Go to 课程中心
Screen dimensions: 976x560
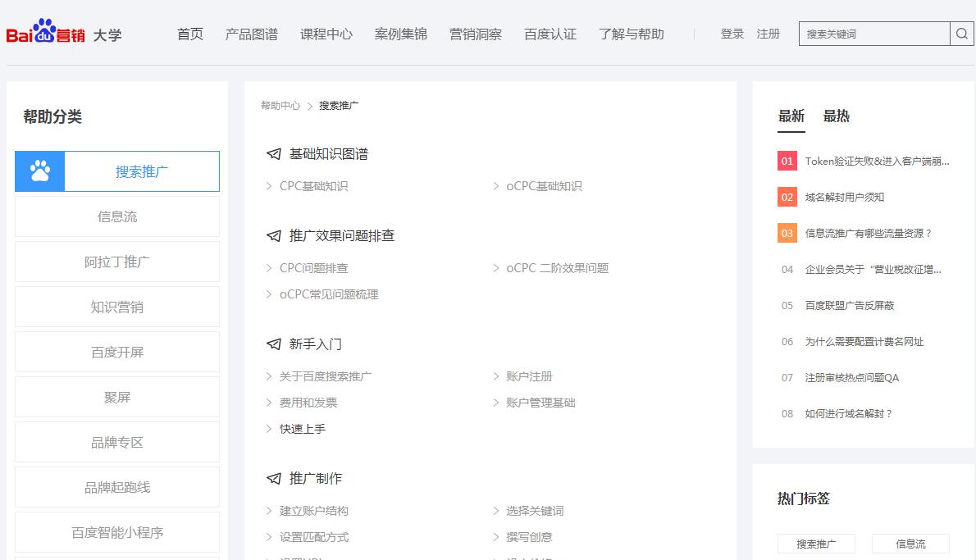pyautogui.click(x=326, y=34)
